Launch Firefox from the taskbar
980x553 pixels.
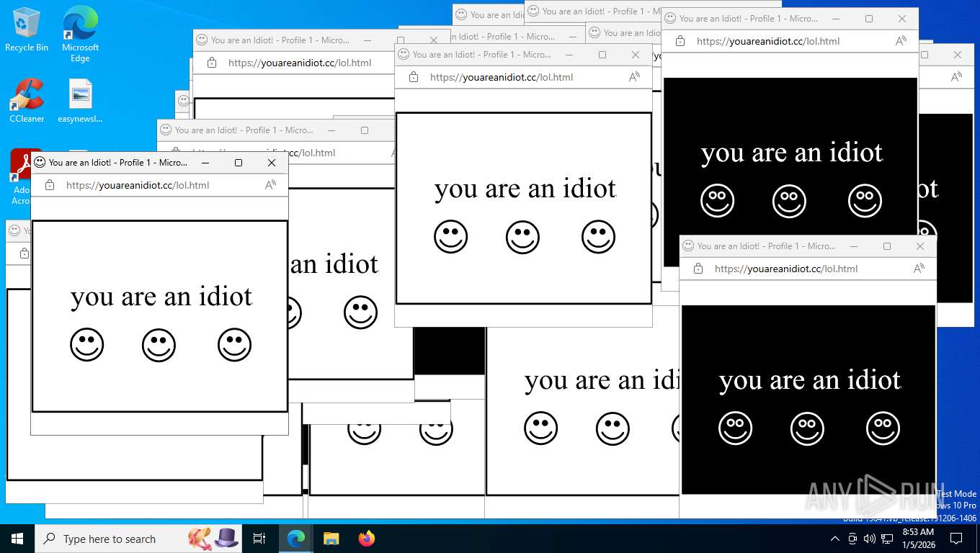(x=367, y=539)
